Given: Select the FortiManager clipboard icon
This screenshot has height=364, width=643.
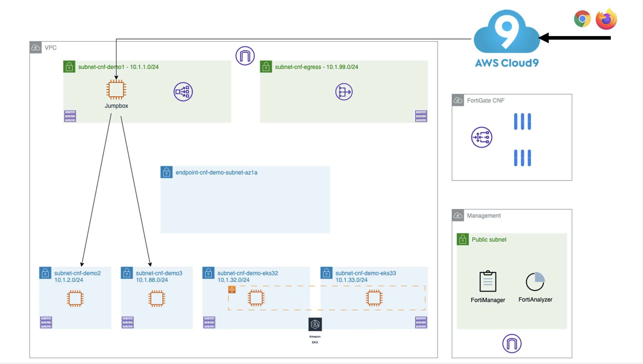Looking at the screenshot, I should (x=488, y=281).
